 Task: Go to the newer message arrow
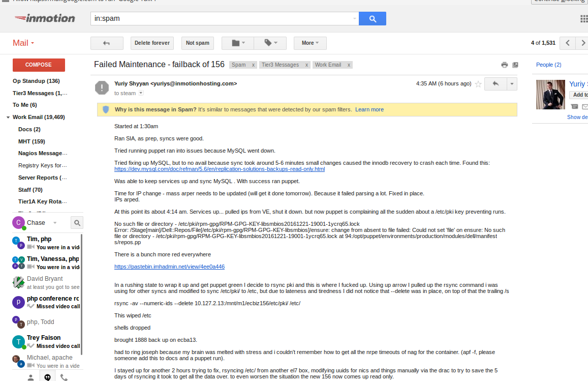[568, 43]
